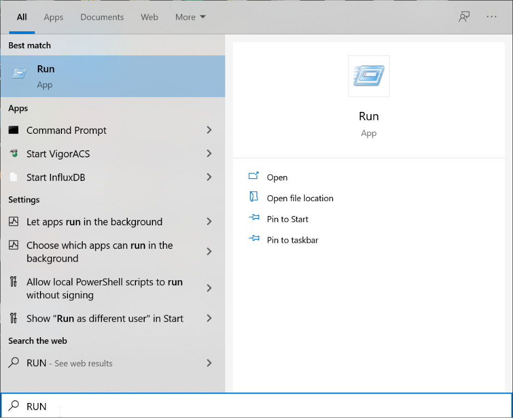Expand Start InfluxDB result chevron
The height and width of the screenshot is (420, 513).
pos(209,177)
